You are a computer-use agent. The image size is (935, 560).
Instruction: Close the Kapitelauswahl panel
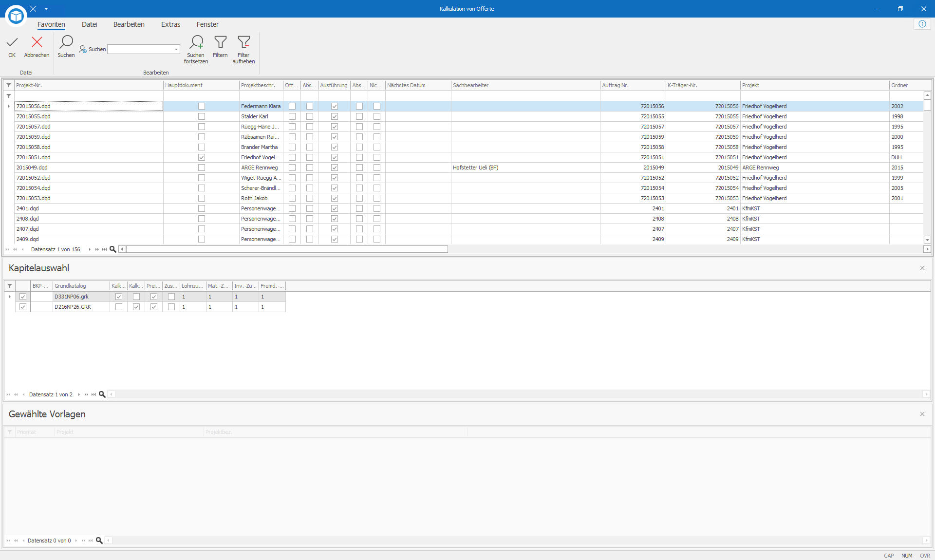pyautogui.click(x=922, y=268)
